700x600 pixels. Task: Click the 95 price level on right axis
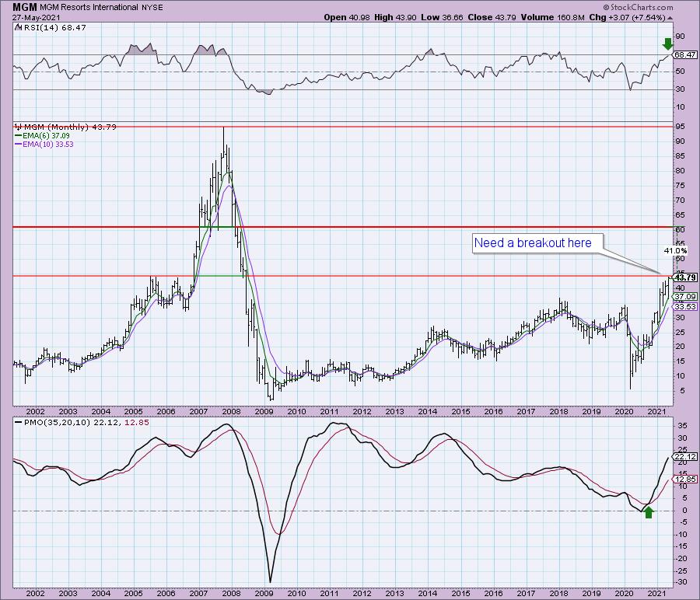(x=680, y=126)
